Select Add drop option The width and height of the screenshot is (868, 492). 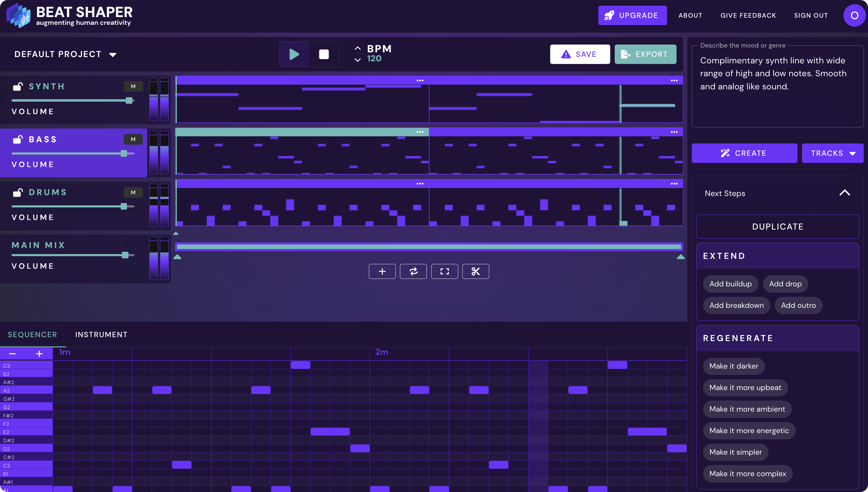(785, 284)
